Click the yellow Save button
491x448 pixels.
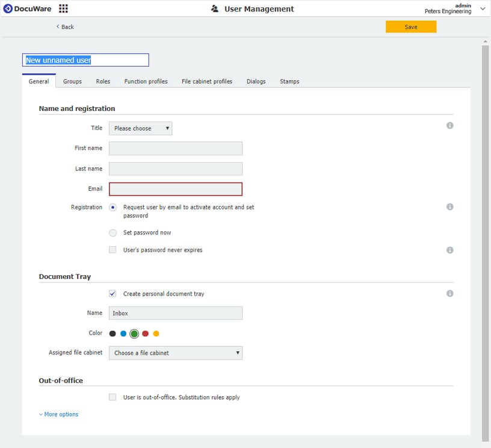click(x=411, y=27)
